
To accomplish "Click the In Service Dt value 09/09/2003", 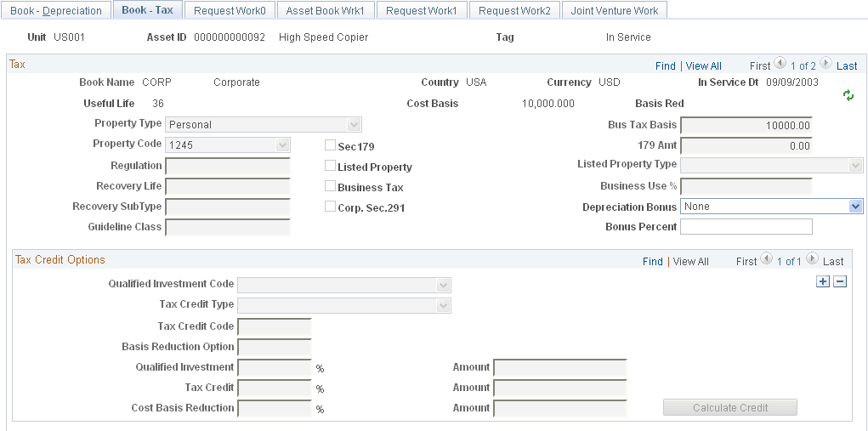I will 792,82.
